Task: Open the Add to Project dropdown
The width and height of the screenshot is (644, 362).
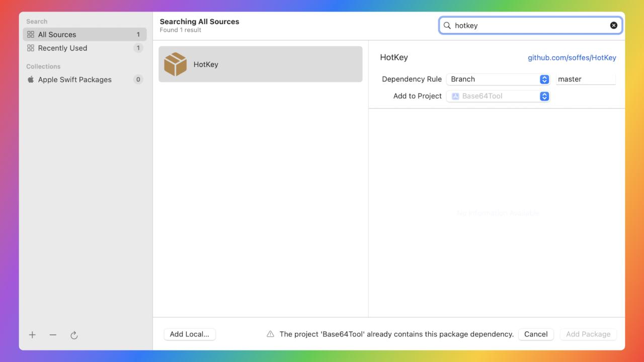Action: click(x=498, y=96)
